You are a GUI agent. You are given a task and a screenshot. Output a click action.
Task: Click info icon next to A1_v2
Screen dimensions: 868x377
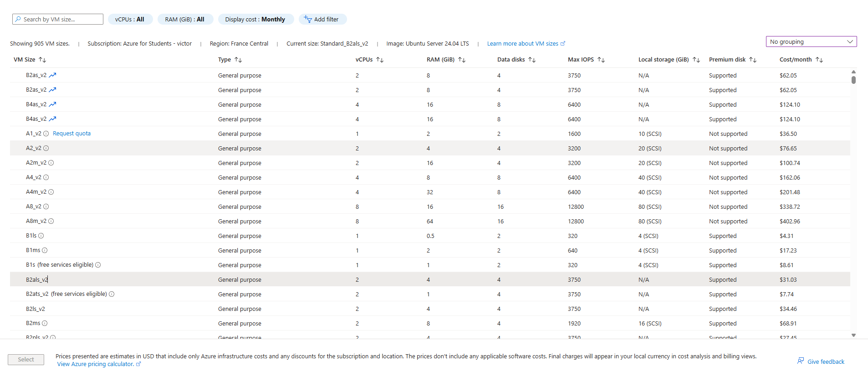pyautogui.click(x=46, y=134)
